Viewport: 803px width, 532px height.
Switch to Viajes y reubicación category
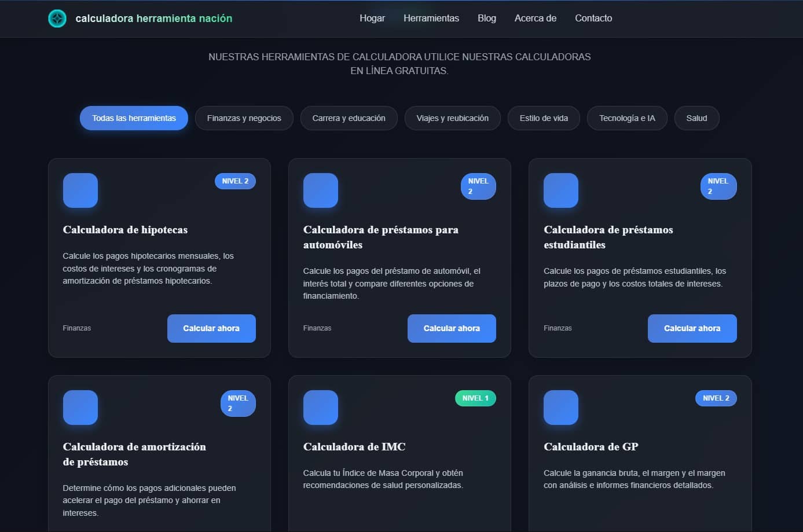pos(452,118)
